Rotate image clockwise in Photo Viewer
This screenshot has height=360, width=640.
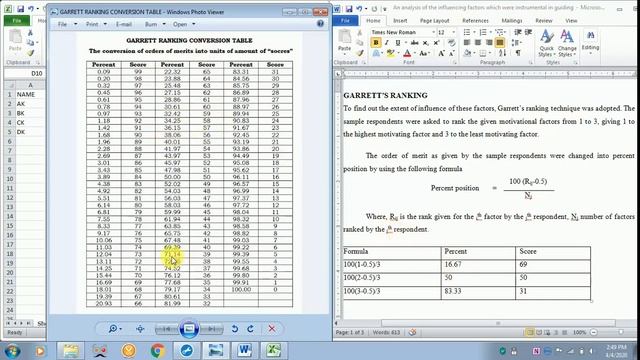click(251, 329)
